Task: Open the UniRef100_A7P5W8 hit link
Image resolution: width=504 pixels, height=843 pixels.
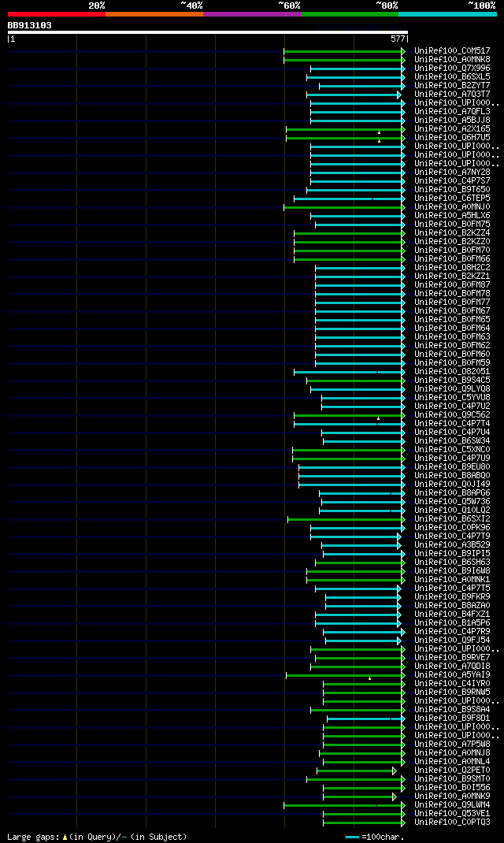Action: click(x=452, y=744)
